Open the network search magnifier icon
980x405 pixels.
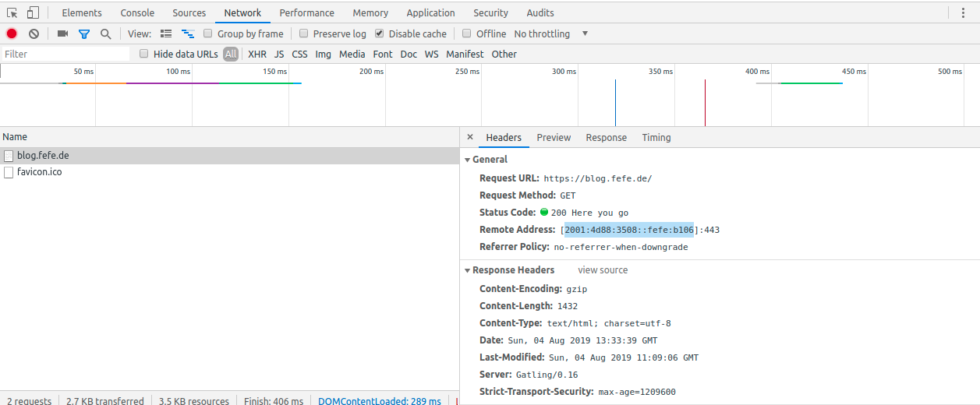105,33
